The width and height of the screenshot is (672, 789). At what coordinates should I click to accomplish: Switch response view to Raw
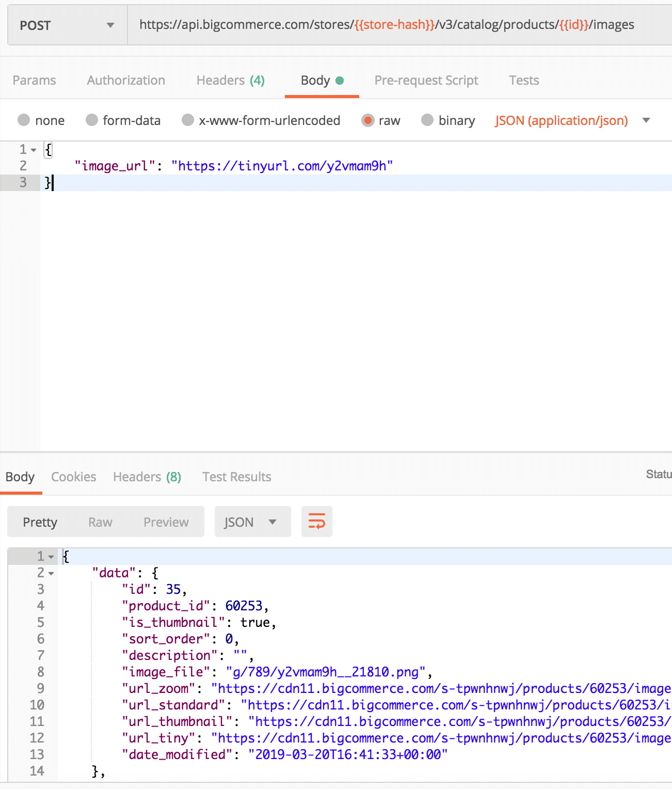[100, 522]
